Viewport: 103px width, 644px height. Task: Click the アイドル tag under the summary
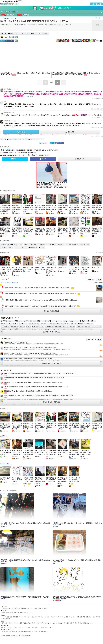pyautogui.click(x=3, y=33)
